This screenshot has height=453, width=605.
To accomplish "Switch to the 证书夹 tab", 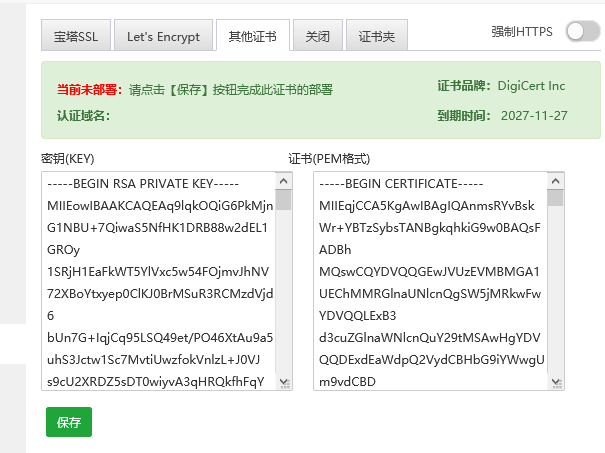I will click(377, 35).
